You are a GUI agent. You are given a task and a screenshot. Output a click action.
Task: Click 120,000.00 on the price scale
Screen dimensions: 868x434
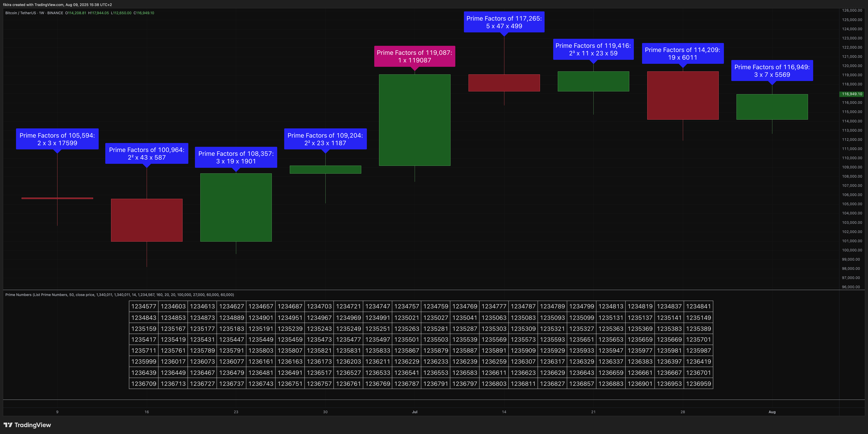click(852, 66)
